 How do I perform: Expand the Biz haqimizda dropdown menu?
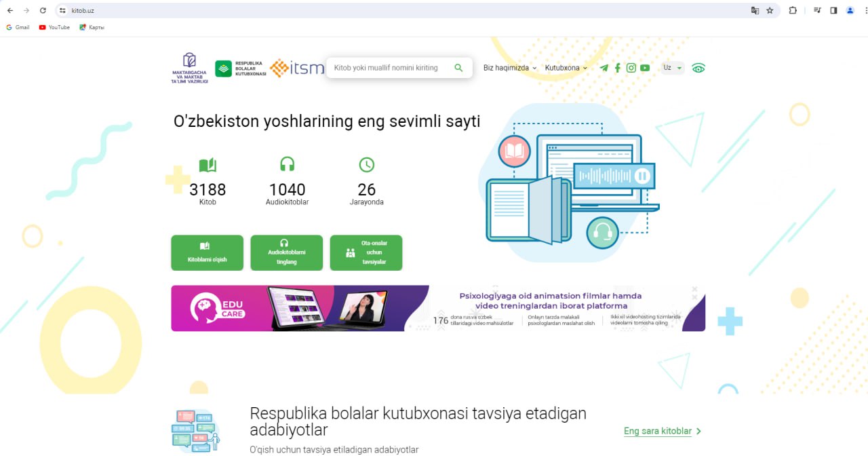click(x=509, y=68)
